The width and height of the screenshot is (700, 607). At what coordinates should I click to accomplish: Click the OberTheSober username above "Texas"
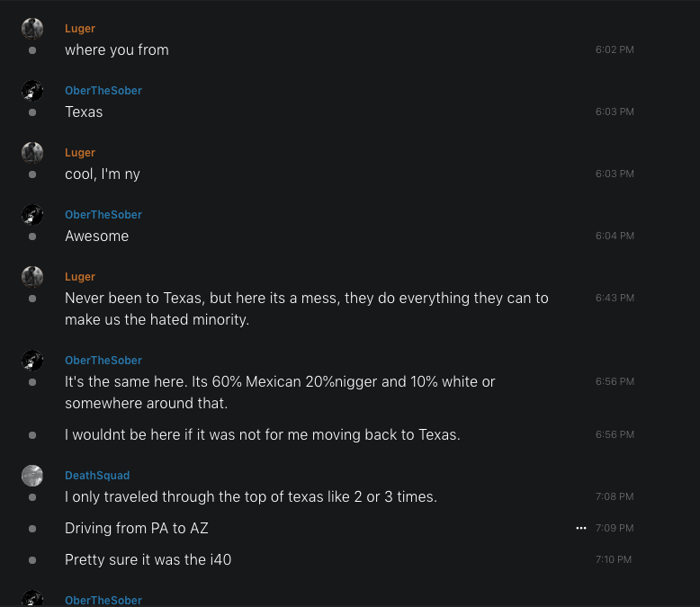(103, 90)
